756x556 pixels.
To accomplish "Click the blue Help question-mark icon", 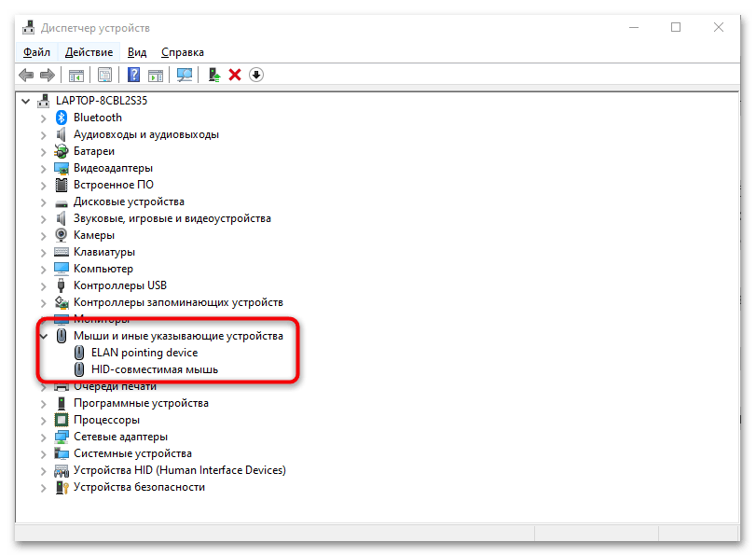I will pos(133,75).
